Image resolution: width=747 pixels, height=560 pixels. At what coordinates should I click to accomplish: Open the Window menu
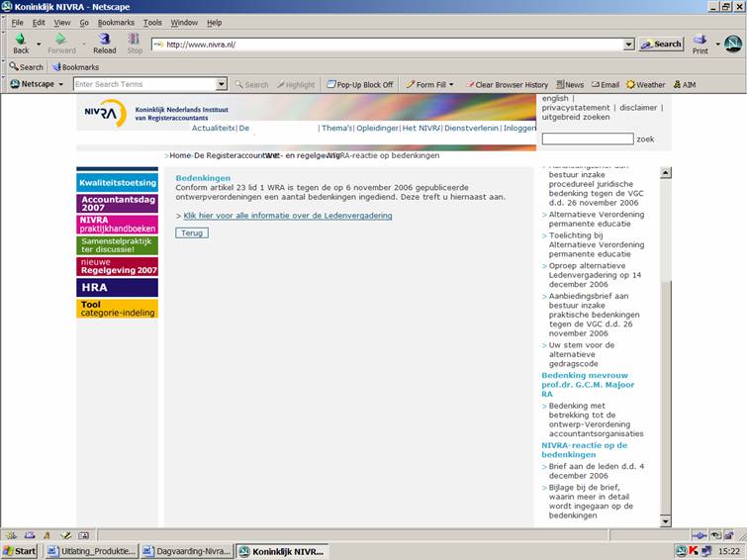click(x=184, y=23)
